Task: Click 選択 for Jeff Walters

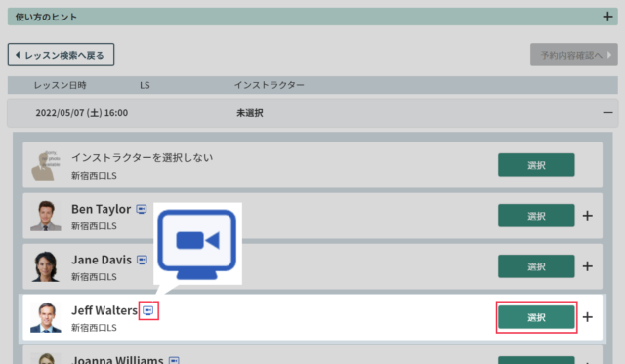Action: pos(536,317)
